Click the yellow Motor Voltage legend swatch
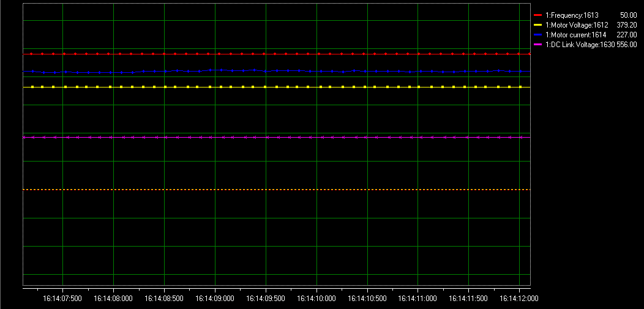Image resolution: width=644 pixels, height=309 pixels. 538,25
